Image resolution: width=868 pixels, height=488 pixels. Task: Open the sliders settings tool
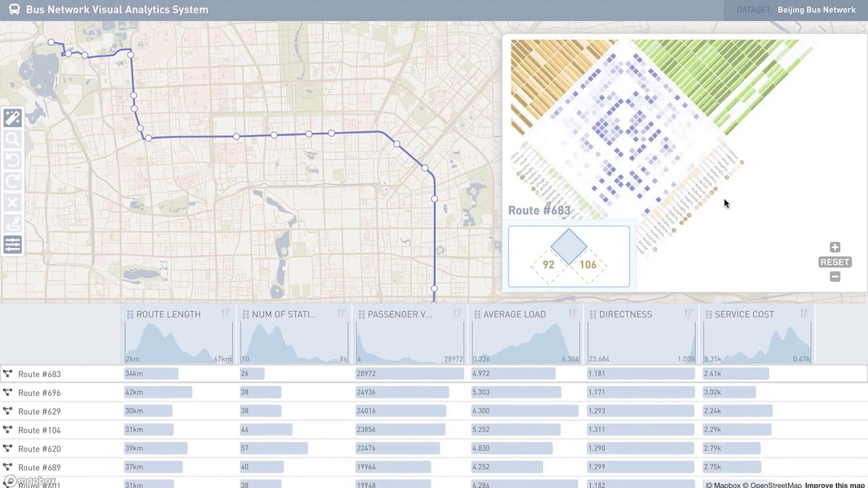(x=12, y=245)
